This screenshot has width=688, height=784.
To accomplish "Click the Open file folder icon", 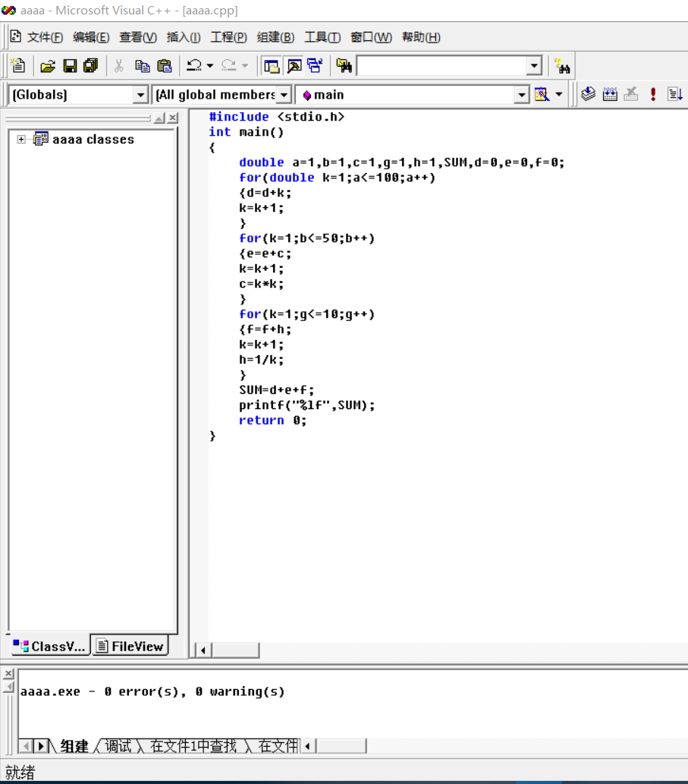I will coord(48,66).
